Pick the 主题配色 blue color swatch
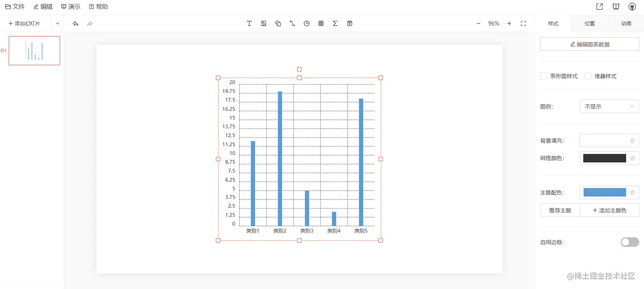The width and height of the screenshot is (644, 289). tap(604, 192)
